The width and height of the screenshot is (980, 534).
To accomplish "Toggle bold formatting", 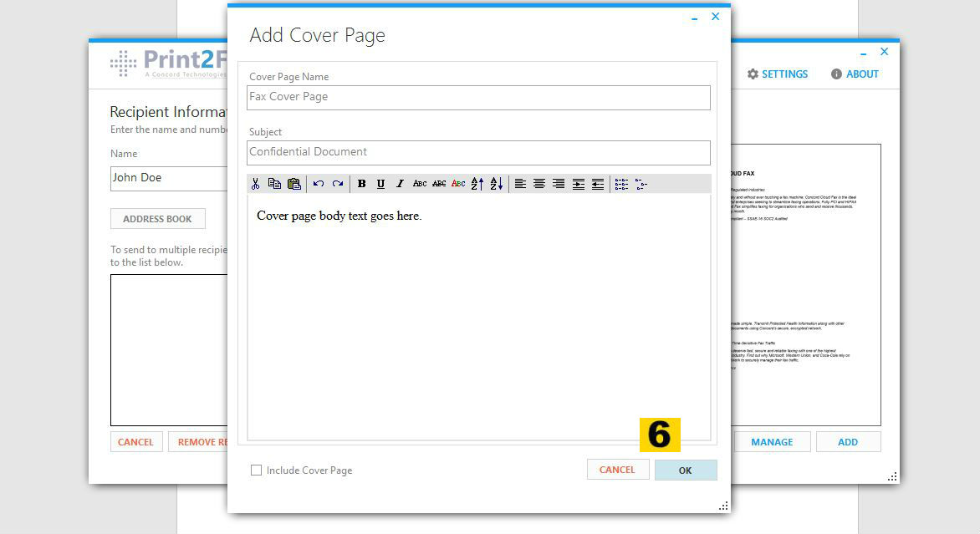I will [x=362, y=184].
